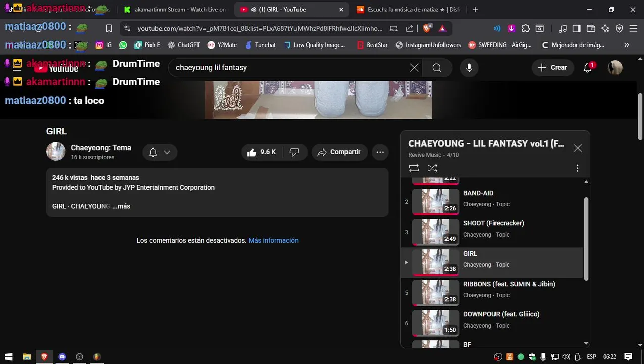Start voice search with the microphone icon
The image size is (644, 364).
click(x=469, y=68)
